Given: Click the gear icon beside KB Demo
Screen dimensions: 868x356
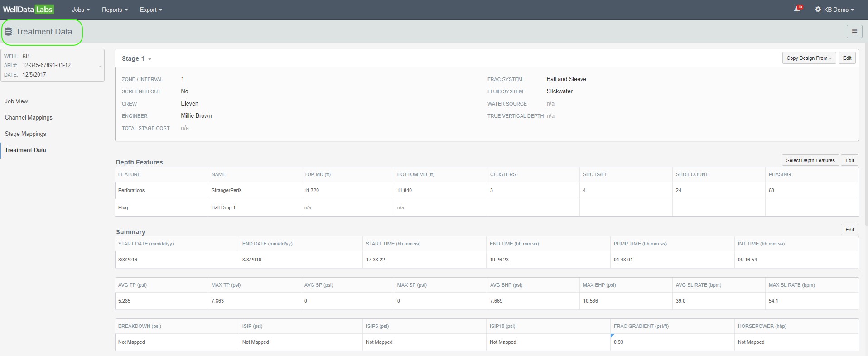Looking at the screenshot, I should point(818,10).
